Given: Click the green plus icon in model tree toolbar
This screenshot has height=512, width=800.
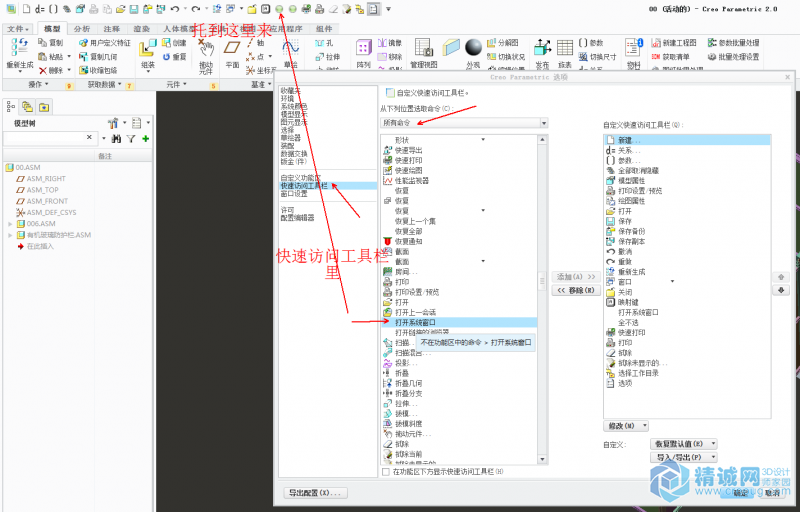Looking at the screenshot, I should 146,138.
